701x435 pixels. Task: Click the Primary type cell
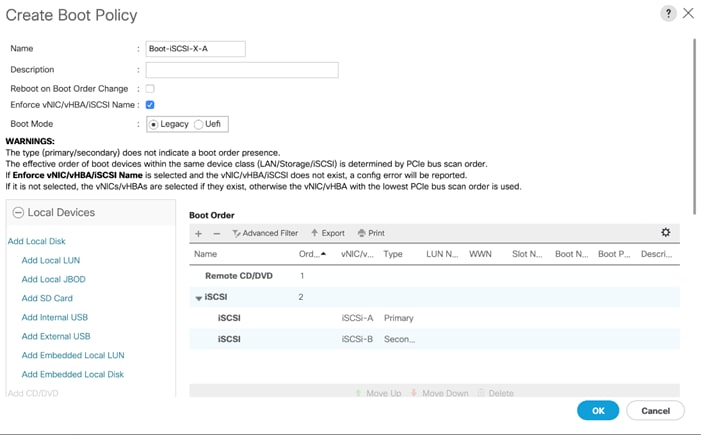399,318
